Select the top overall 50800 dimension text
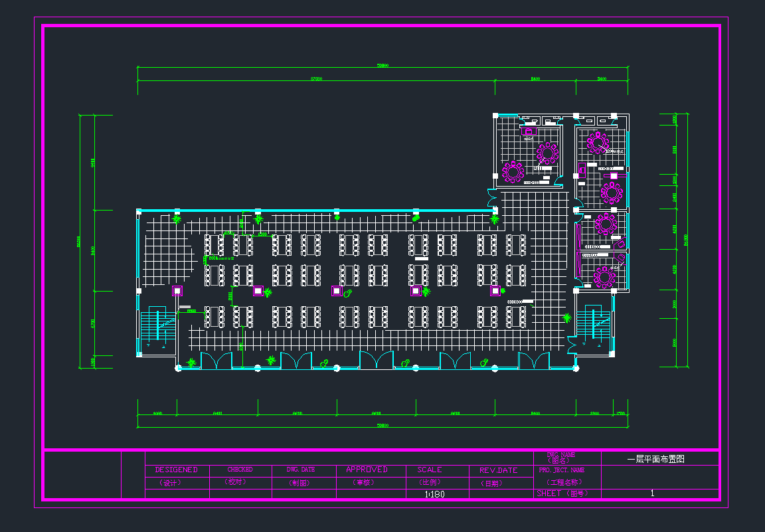Screen dimensions: 765x532 click(x=382, y=66)
